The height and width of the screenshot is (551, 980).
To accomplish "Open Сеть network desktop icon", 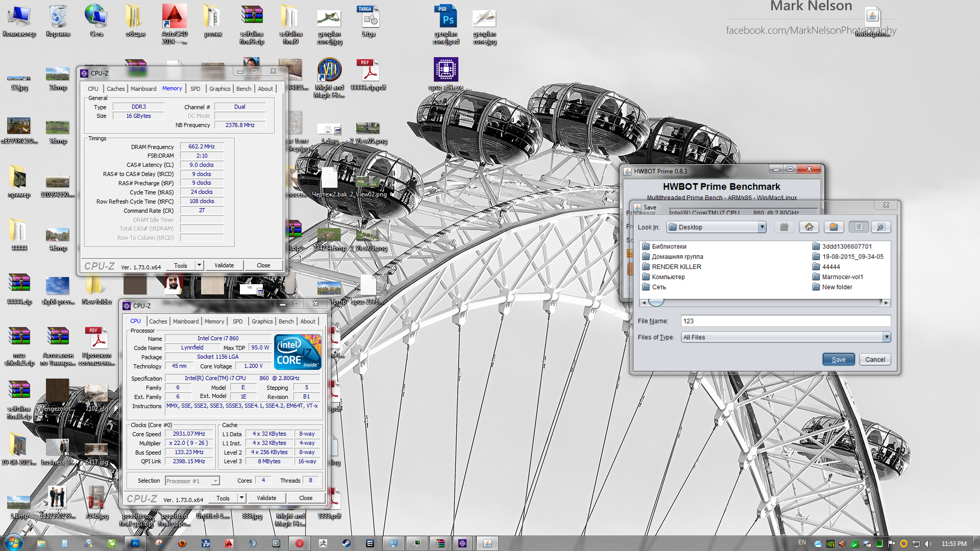I will click(x=96, y=20).
